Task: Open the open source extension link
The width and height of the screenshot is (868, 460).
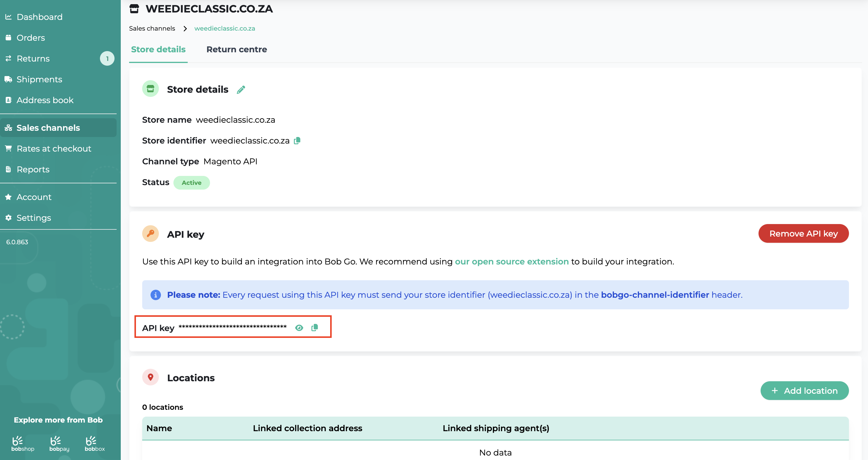Action: [512, 262]
